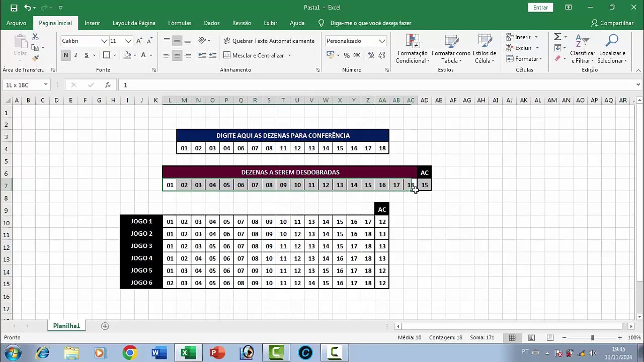644x362 pixels.
Task: Toggle top vertical alignment
Action: coord(167,41)
